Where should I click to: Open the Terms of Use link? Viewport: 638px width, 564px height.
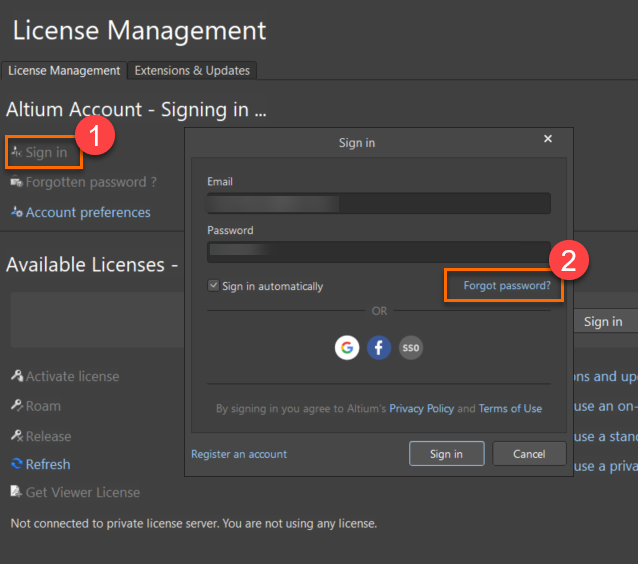coord(510,408)
